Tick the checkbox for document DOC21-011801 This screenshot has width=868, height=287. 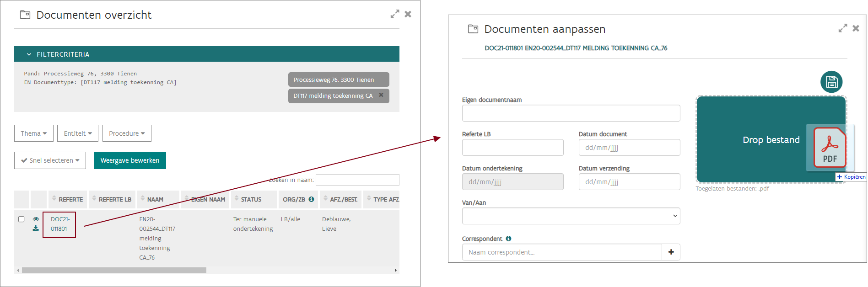pyautogui.click(x=21, y=219)
